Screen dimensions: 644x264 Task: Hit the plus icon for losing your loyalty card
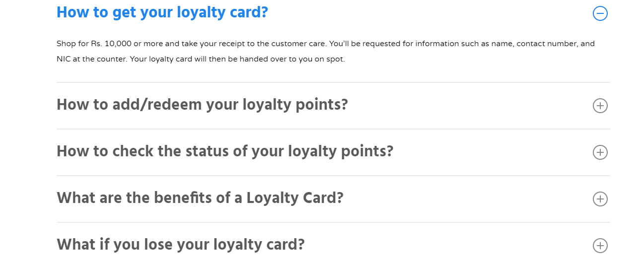(x=600, y=246)
